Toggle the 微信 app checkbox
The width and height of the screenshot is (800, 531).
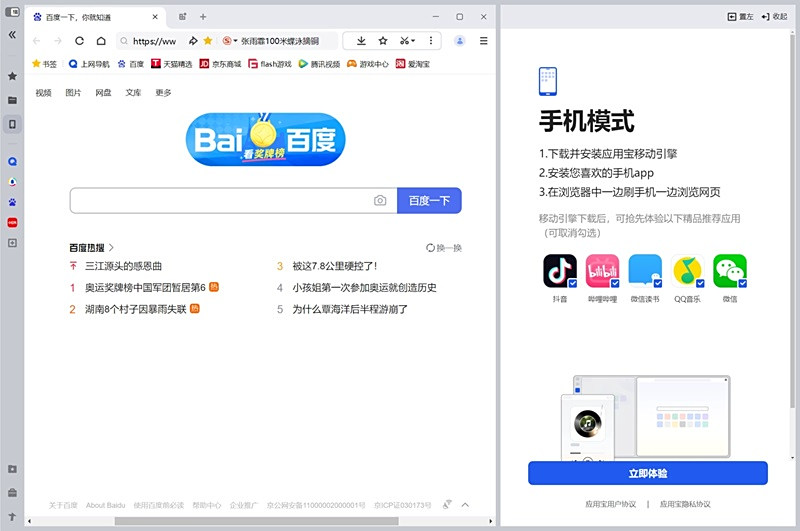(x=741, y=284)
